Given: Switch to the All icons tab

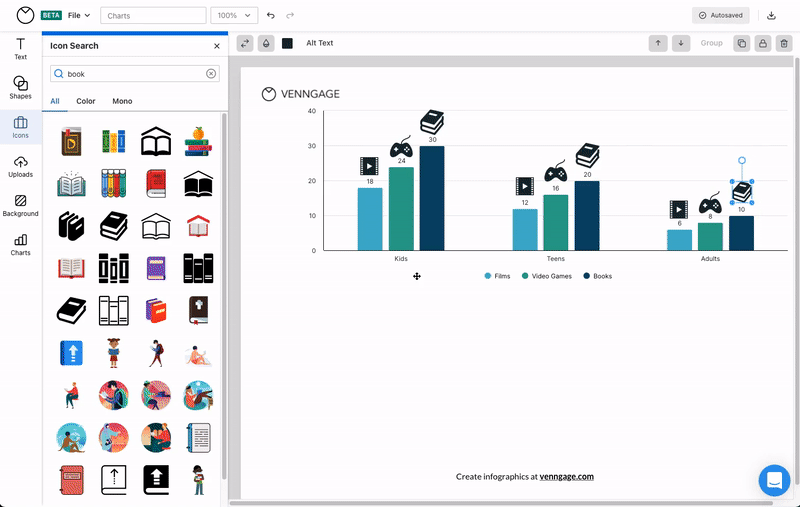Looking at the screenshot, I should click(55, 101).
